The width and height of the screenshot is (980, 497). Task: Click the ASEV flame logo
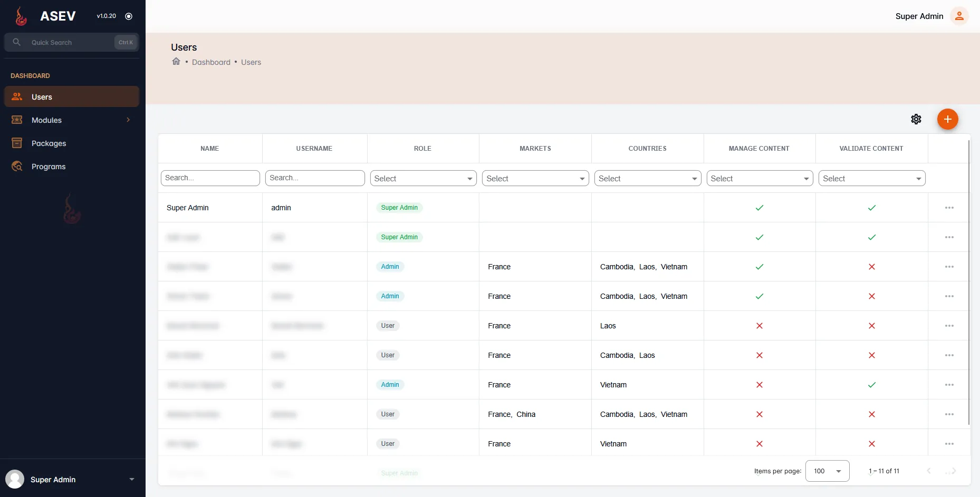21,16
